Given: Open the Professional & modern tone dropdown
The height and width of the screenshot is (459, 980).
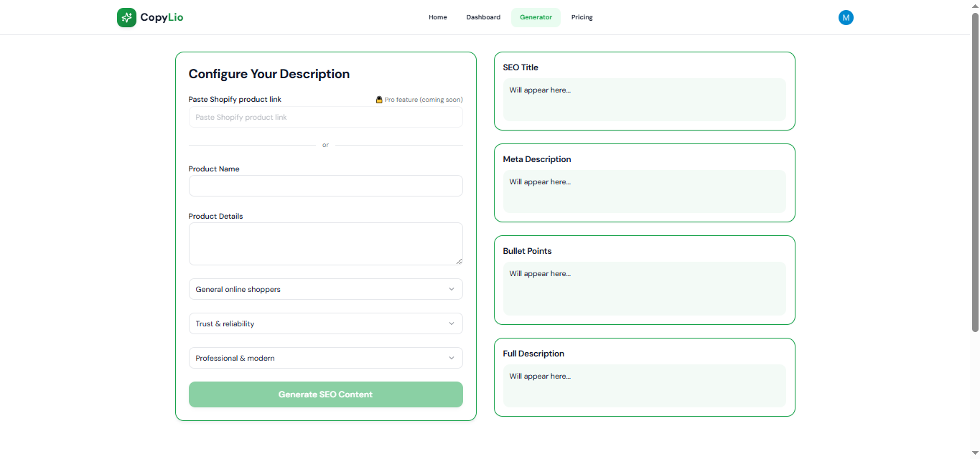Looking at the screenshot, I should [325, 358].
